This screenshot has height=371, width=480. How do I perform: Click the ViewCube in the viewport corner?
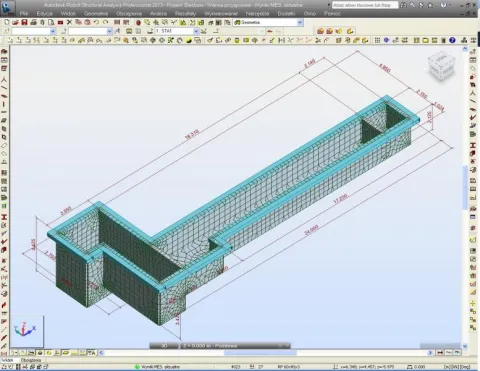coord(441,66)
